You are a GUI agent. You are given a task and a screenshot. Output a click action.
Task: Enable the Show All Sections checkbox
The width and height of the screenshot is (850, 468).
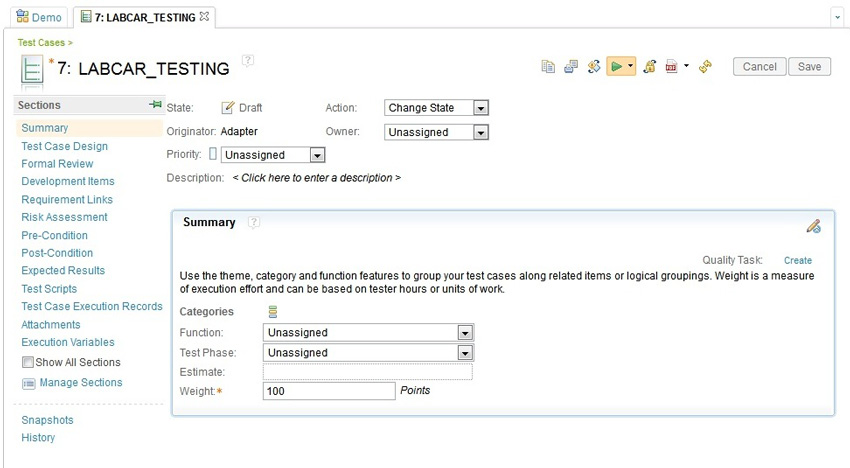point(28,362)
